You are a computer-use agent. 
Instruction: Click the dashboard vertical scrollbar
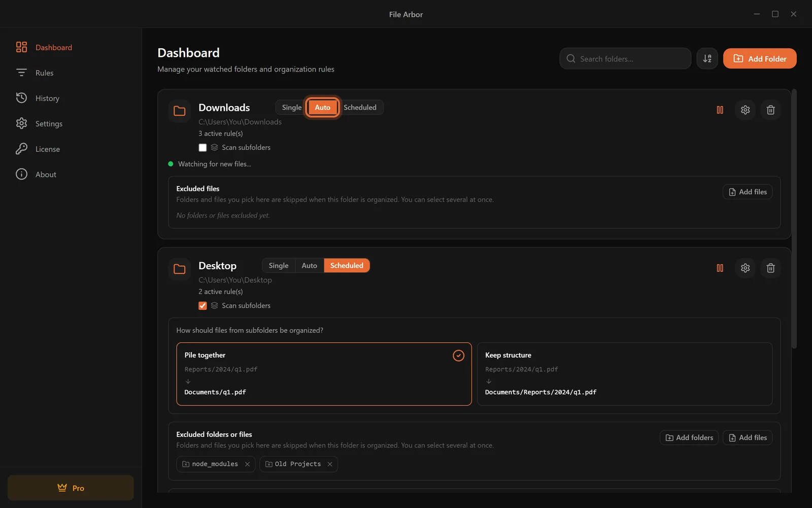tap(794, 218)
